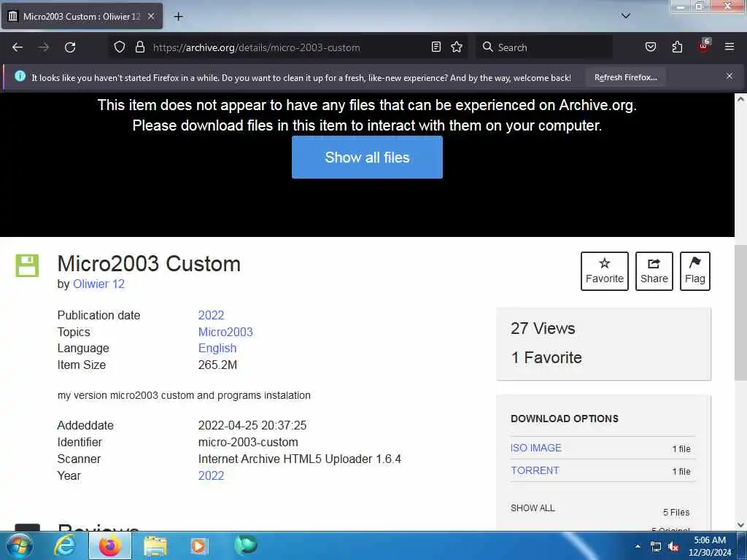The image size is (747, 560).
Task: Add item with the Favorite button
Action: (605, 271)
